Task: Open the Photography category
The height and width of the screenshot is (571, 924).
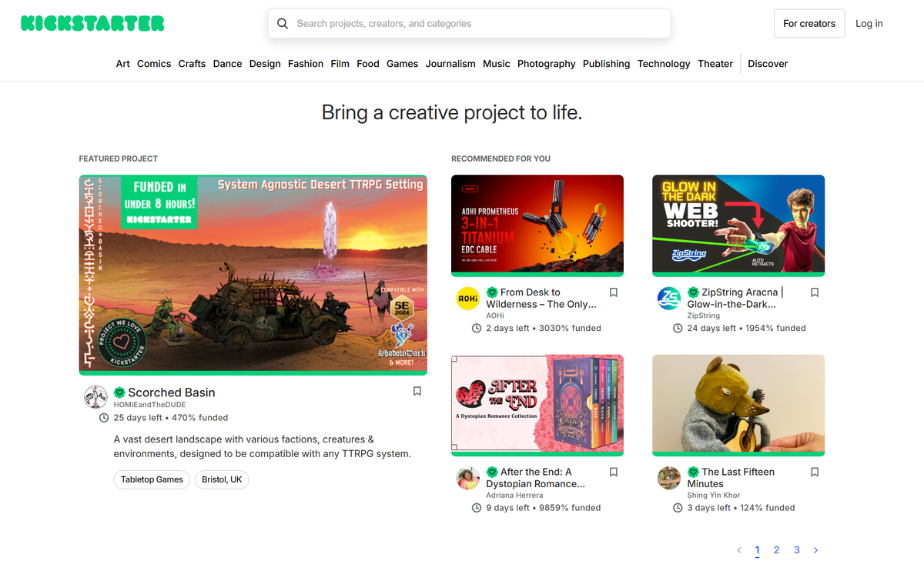Action: 547,64
